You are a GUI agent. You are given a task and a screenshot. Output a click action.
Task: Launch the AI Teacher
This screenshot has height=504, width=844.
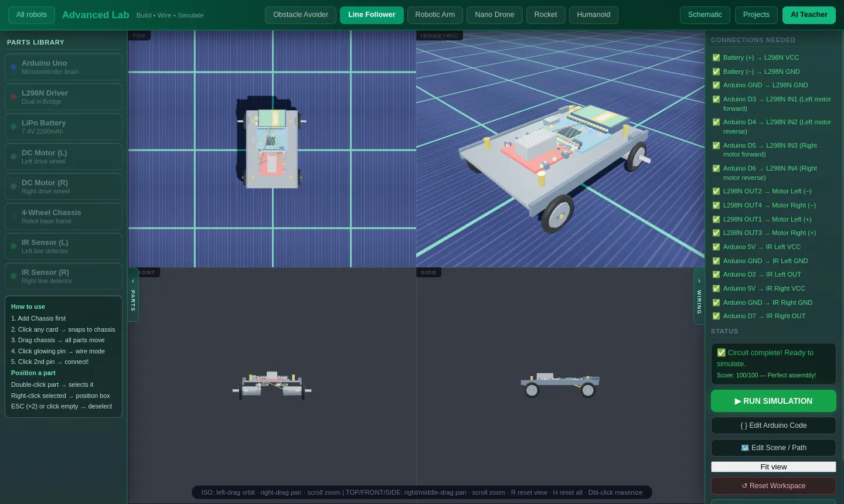point(809,15)
